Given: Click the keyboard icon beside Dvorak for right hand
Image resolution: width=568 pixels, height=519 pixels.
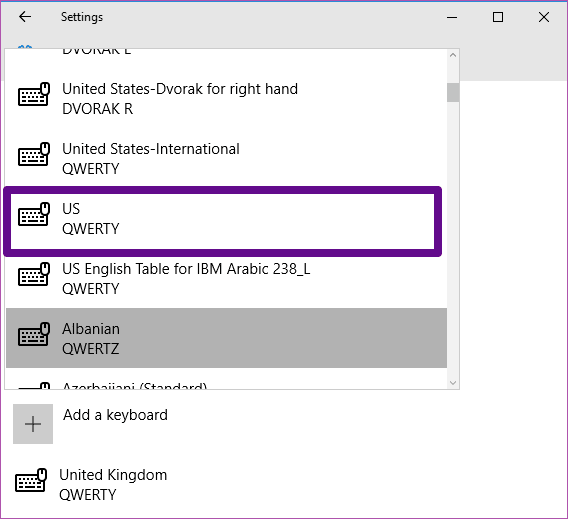Looking at the screenshot, I should 34,94.
